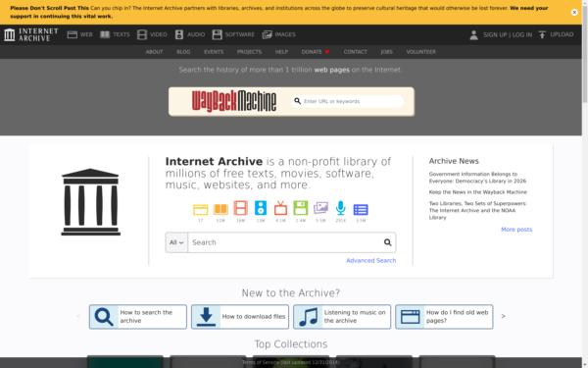588x368 pixels.
Task: Click the Sign Up link
Action: pos(495,35)
